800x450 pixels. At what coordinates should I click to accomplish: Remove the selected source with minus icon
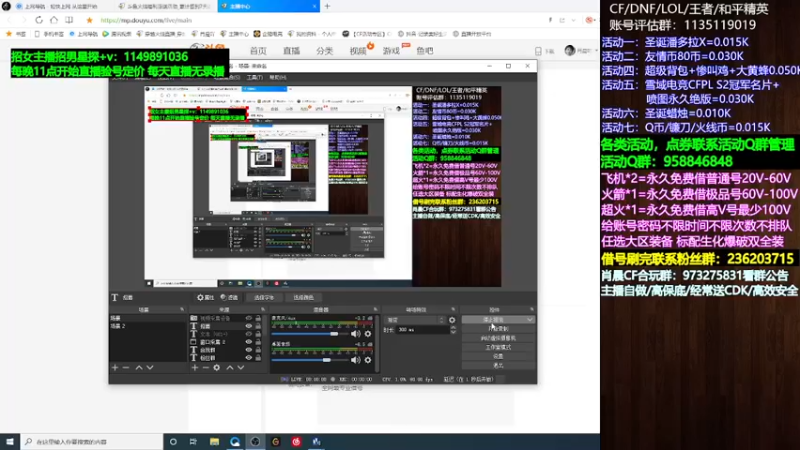[206, 367]
